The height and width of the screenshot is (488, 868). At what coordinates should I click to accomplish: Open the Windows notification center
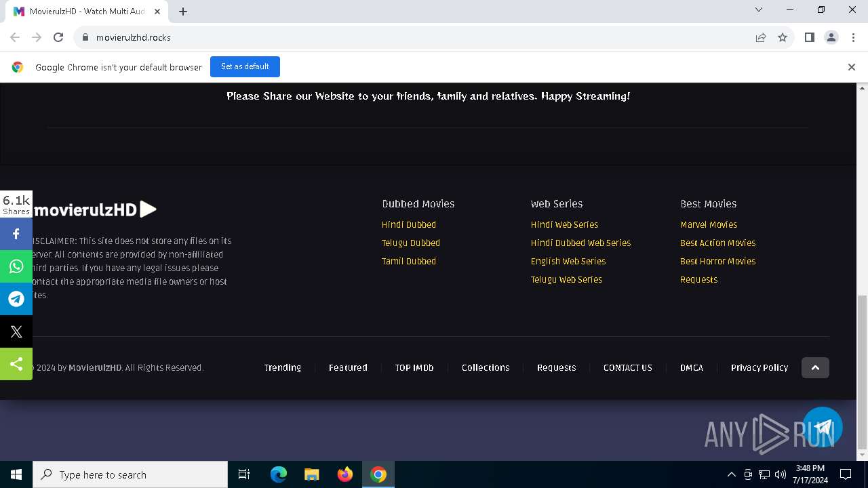846,474
